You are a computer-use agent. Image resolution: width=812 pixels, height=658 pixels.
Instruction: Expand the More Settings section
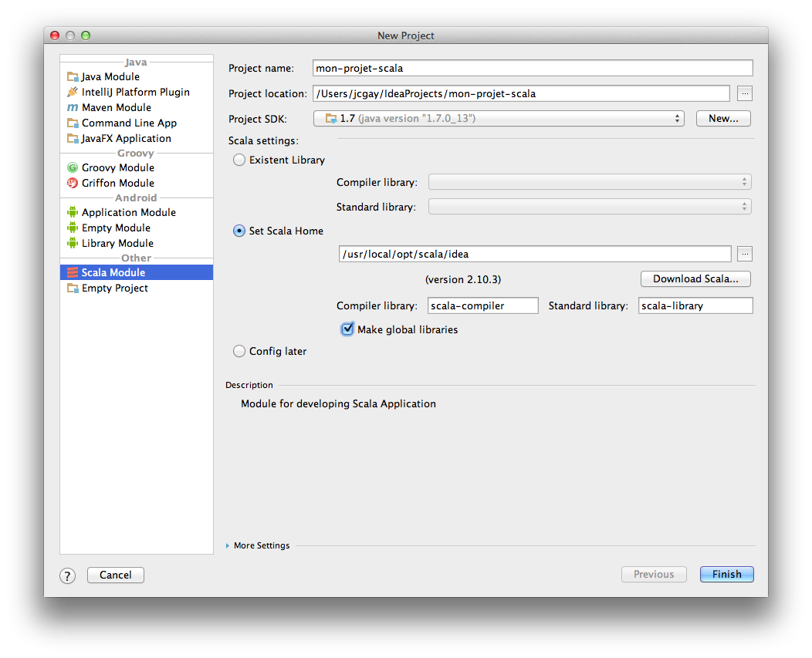228,545
